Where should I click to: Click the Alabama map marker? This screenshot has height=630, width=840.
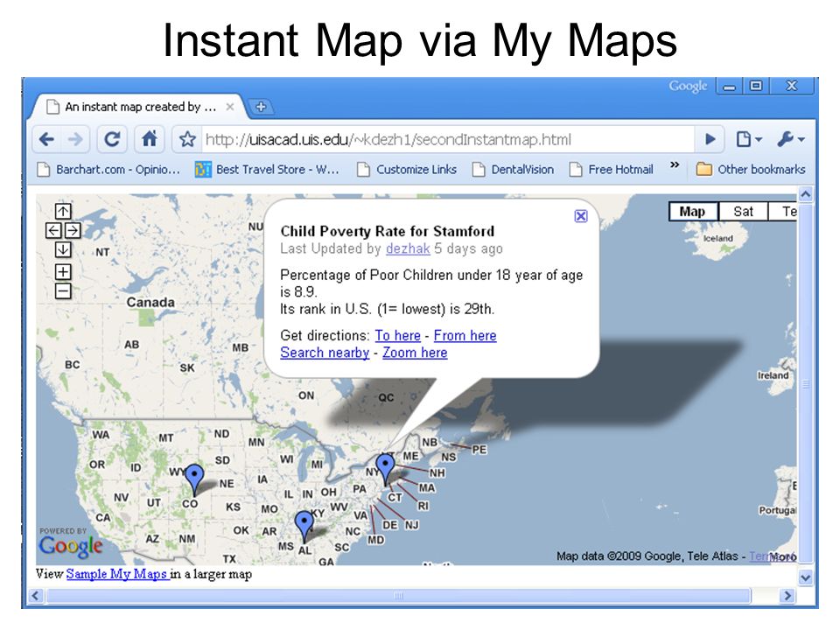304,526
